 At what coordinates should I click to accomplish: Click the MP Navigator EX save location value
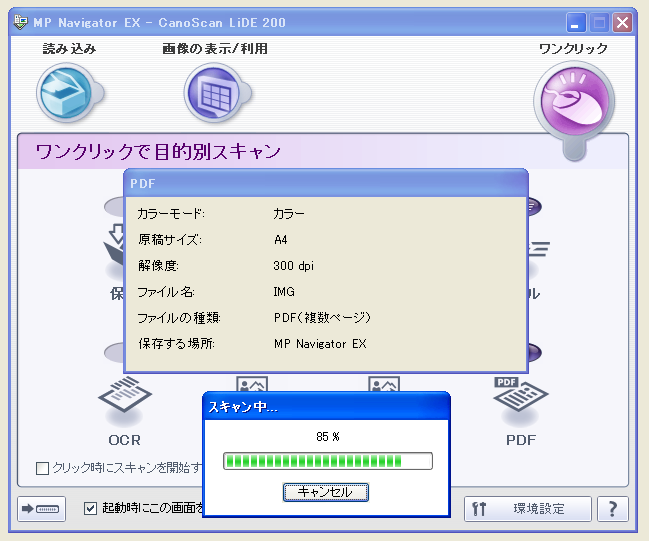pos(320,344)
